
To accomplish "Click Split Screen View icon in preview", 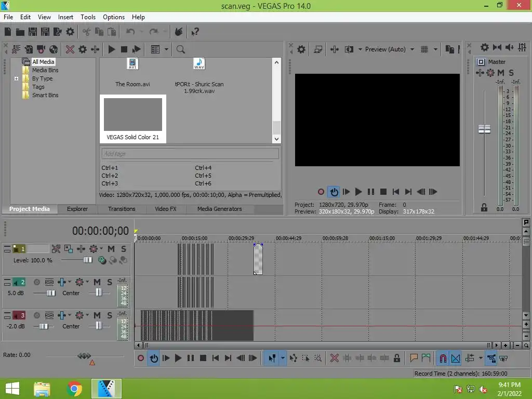I will (x=349, y=49).
